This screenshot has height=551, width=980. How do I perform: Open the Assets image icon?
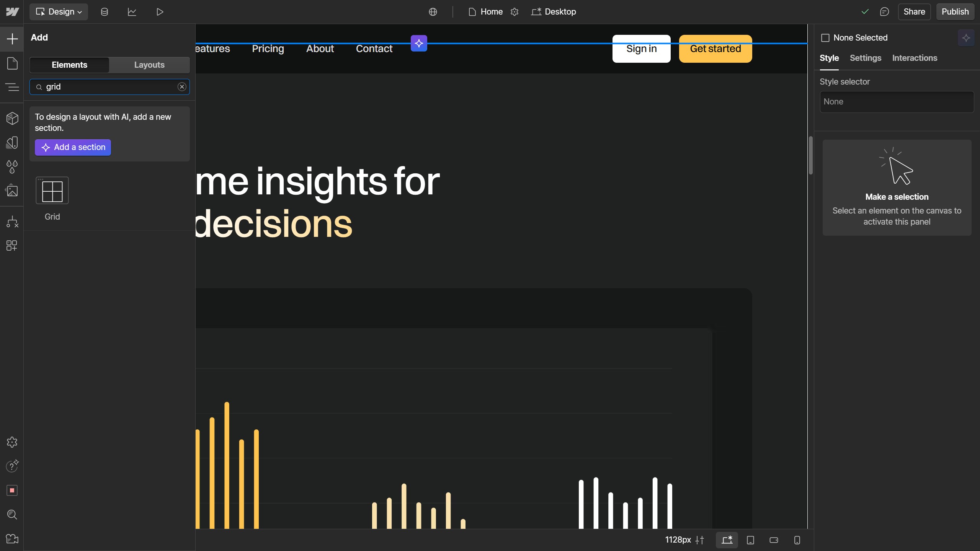click(x=12, y=190)
